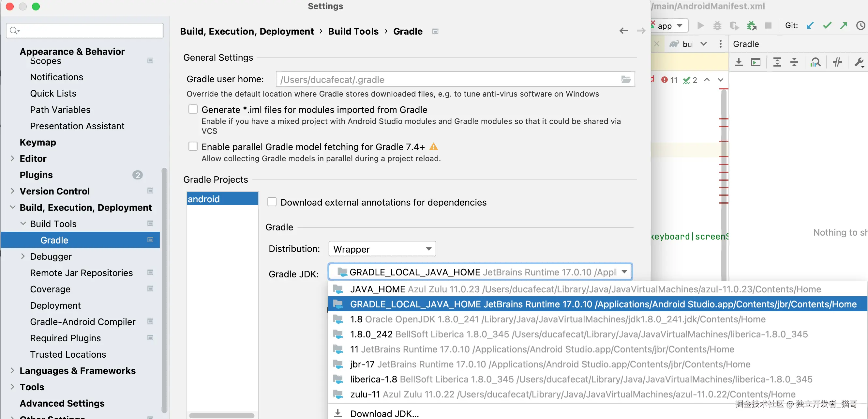Image resolution: width=868 pixels, height=419 pixels.
Task: Open the Distribution dropdown showing Wrapper
Action: [382, 249]
